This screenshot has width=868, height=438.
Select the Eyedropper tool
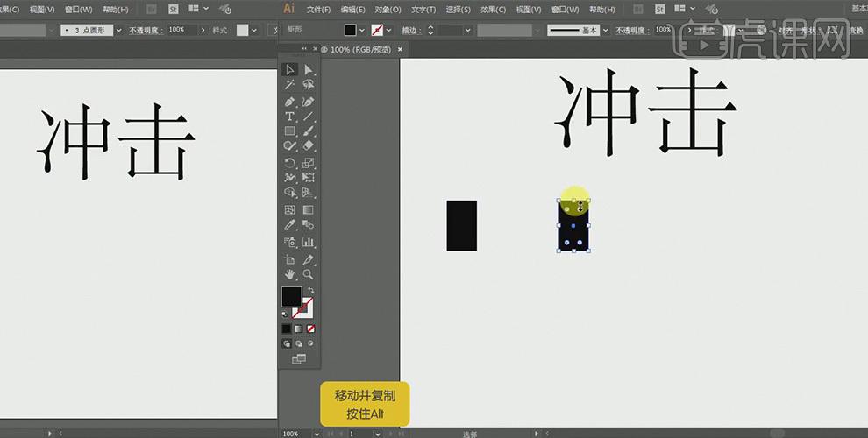pyautogui.click(x=289, y=224)
